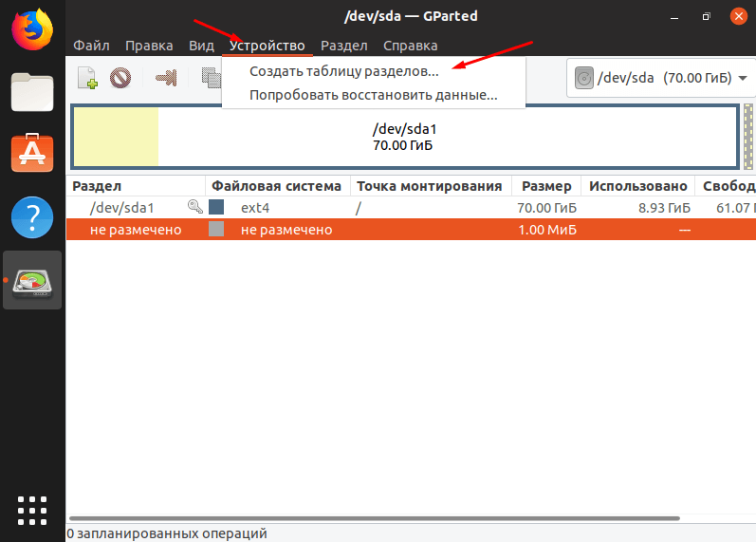Screen dimensions: 756x542
Task: Launch Ubuntu Software from the dock
Action: tap(32, 153)
